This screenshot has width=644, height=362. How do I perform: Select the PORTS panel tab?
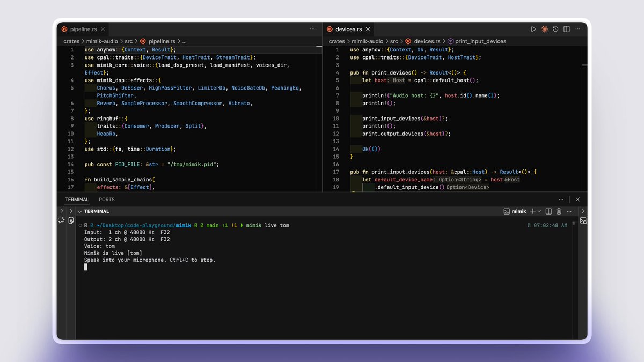tap(107, 200)
